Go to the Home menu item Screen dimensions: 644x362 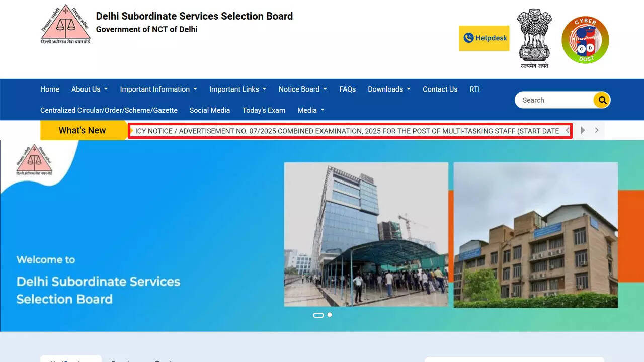click(x=50, y=89)
